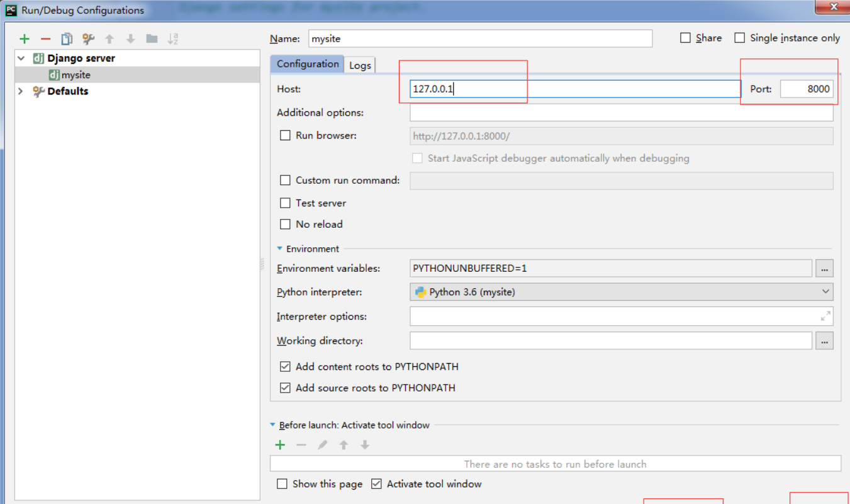The height and width of the screenshot is (504, 850).
Task: Select the Defaults item in the tree
Action: tap(67, 91)
